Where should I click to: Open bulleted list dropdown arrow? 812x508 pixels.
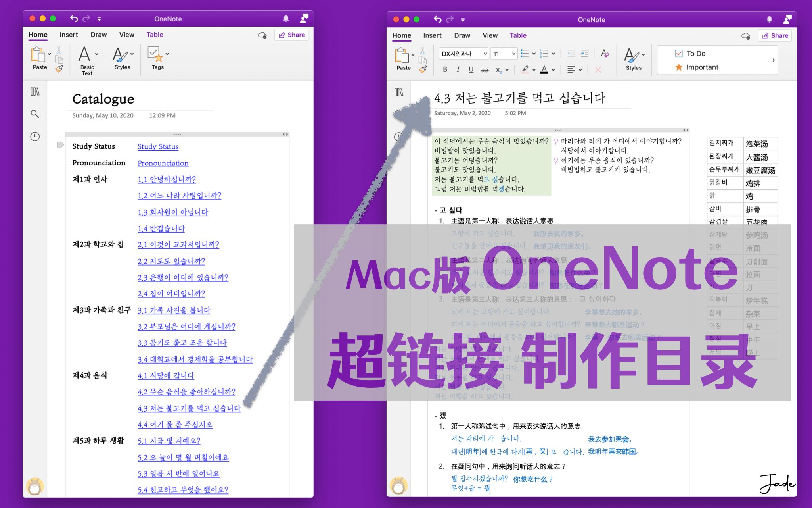tap(534, 54)
